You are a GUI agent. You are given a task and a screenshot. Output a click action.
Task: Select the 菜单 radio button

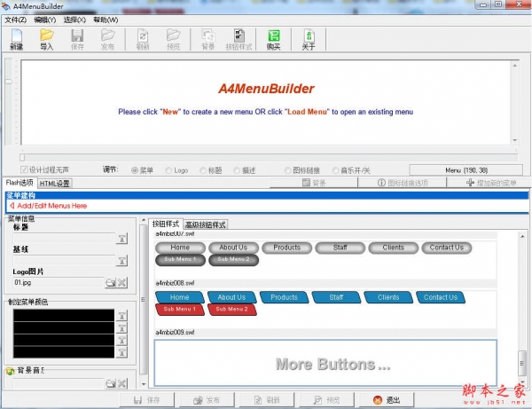[135, 170]
